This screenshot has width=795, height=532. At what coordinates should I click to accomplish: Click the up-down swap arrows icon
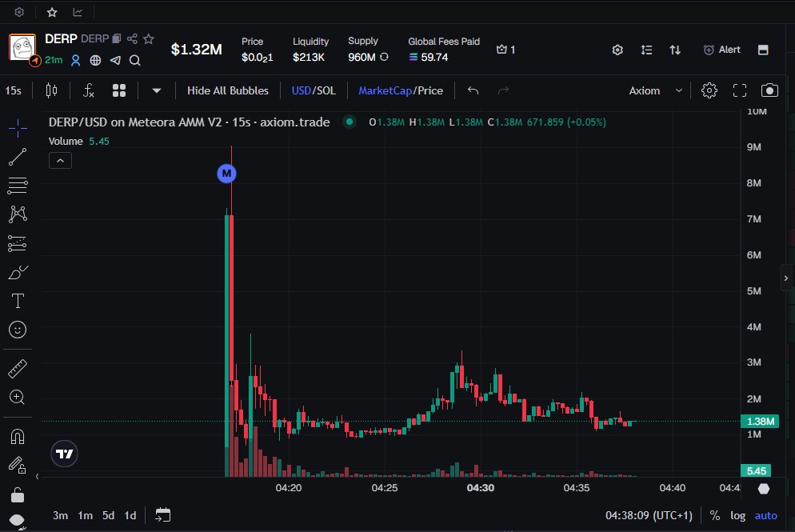[675, 50]
